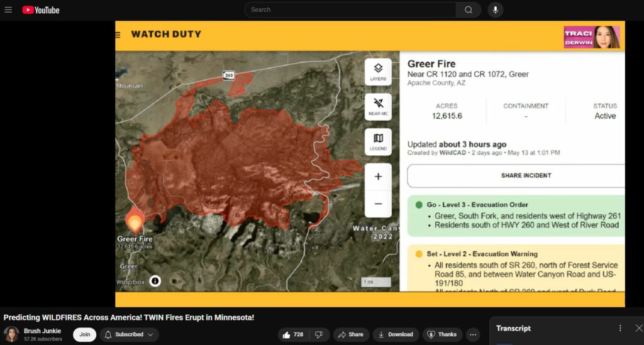Click the search magnifier button
Screen dimensions: 644x345
point(468,10)
